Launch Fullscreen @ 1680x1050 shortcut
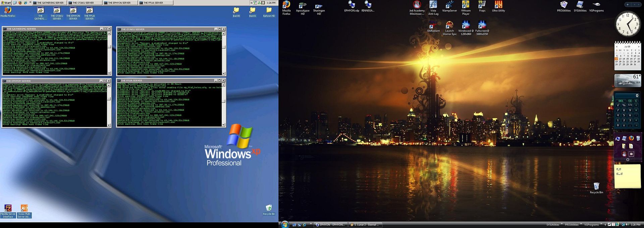Screen dimensions: 644x228 482,28
